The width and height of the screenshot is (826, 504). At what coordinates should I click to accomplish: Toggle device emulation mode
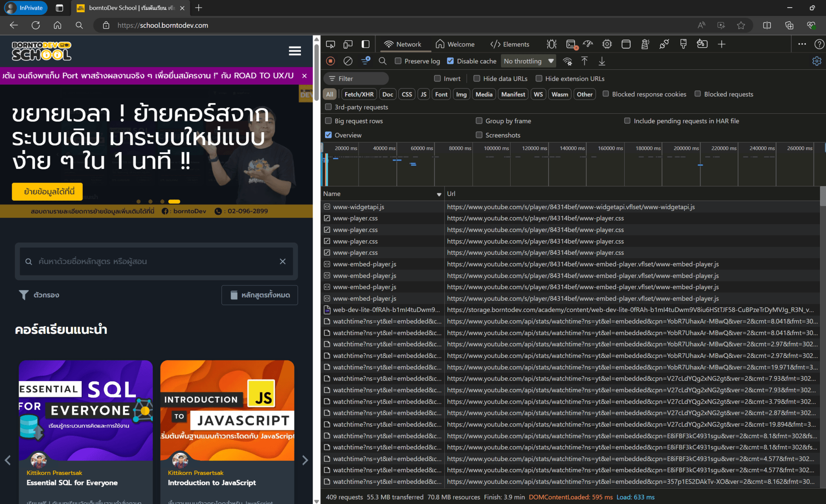(x=348, y=44)
